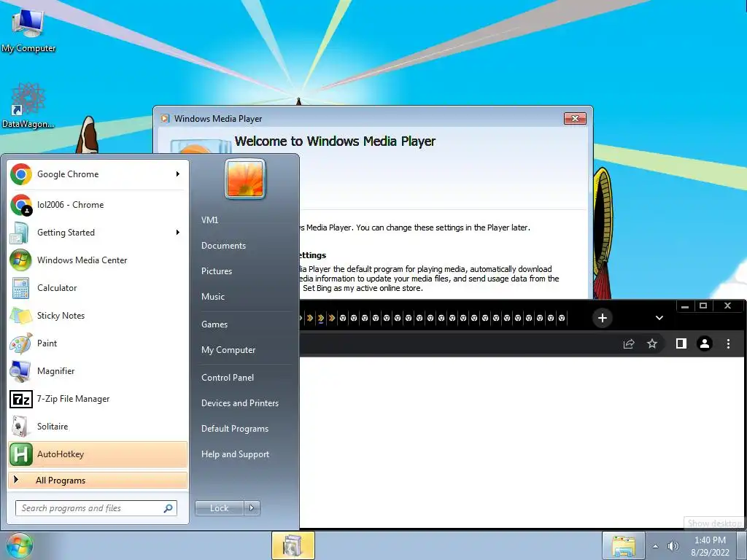Click the volume speaker tray icon
This screenshot has height=560, width=747.
673,546
